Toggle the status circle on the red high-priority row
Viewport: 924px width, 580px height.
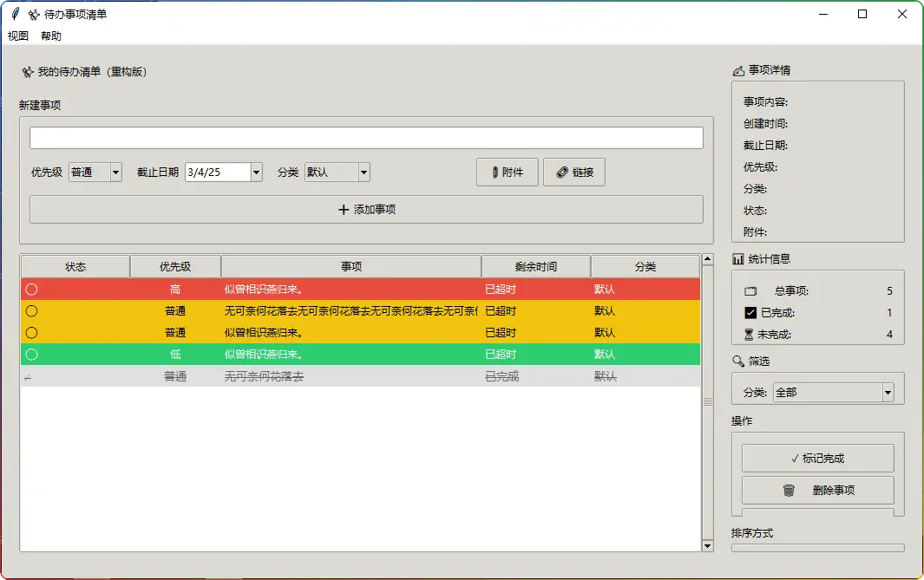pyautogui.click(x=31, y=290)
